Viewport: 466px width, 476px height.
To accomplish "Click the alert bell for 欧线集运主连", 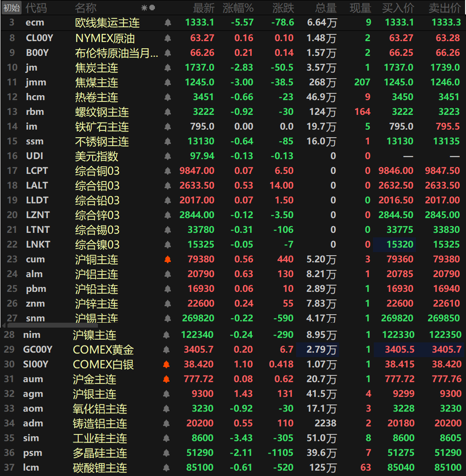I will [x=168, y=22].
